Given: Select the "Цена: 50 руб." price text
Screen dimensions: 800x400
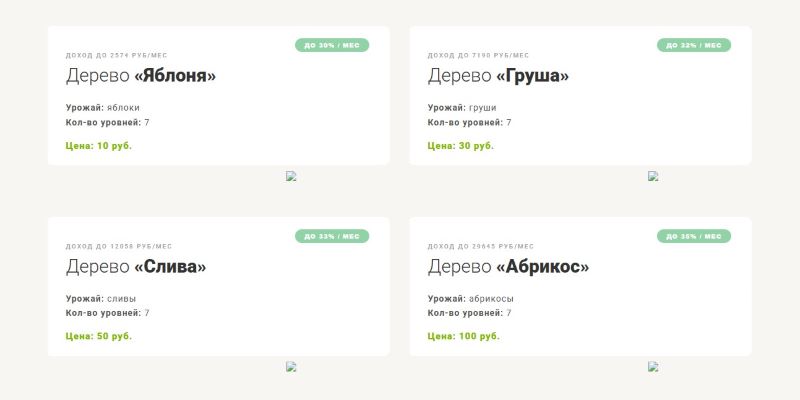Looking at the screenshot, I should 99,336.
